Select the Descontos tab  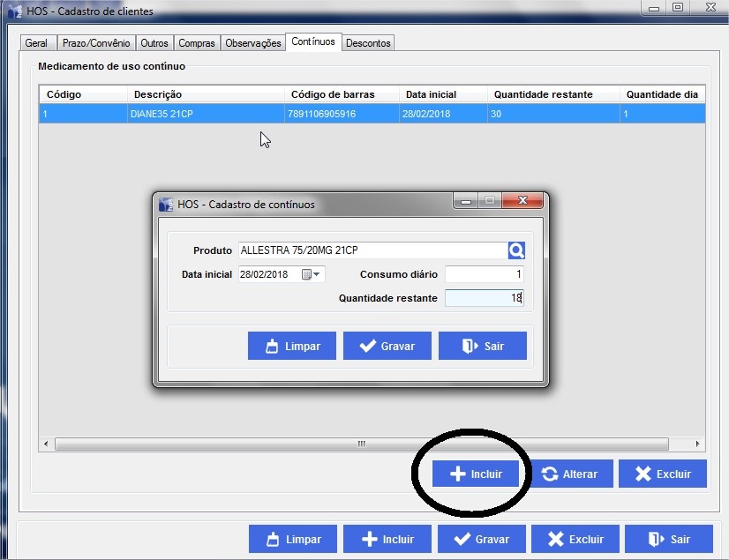click(x=368, y=43)
